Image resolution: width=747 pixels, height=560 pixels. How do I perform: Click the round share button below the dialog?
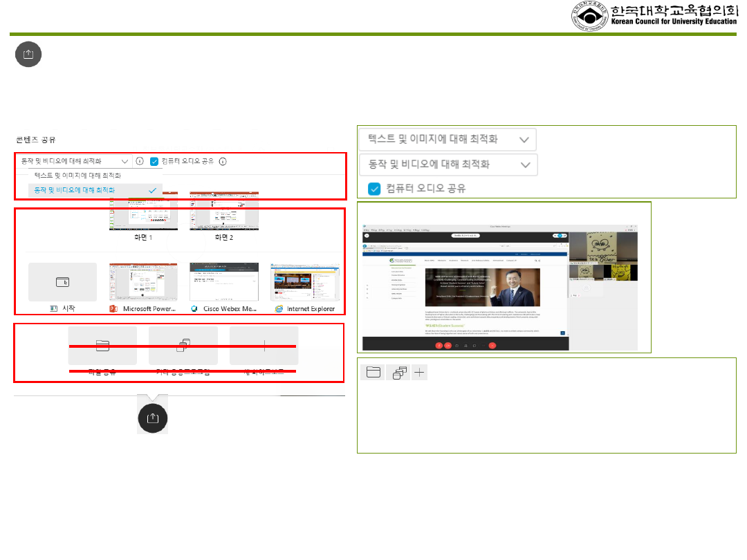(x=153, y=419)
